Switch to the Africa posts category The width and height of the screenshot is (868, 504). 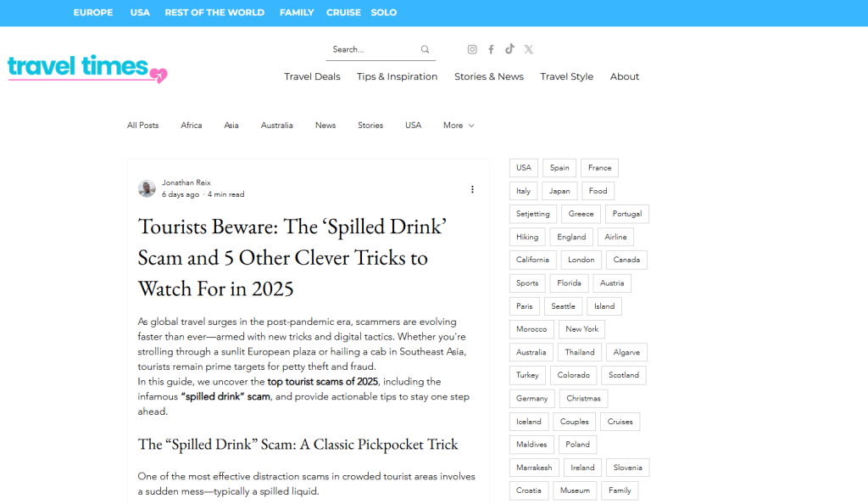(192, 126)
